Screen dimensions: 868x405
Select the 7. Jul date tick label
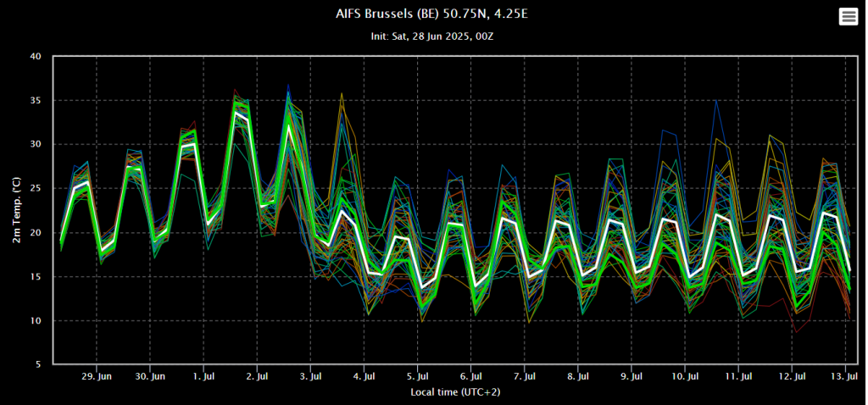pyautogui.click(x=524, y=377)
